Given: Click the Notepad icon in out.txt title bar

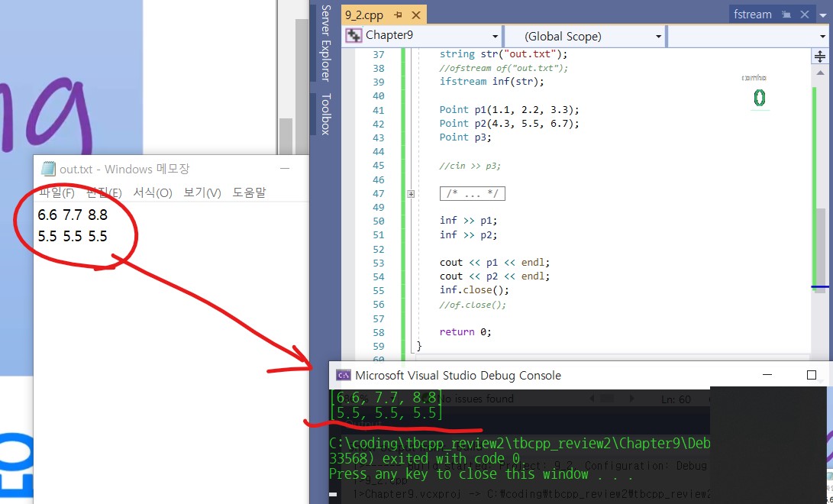Looking at the screenshot, I should click(x=48, y=169).
